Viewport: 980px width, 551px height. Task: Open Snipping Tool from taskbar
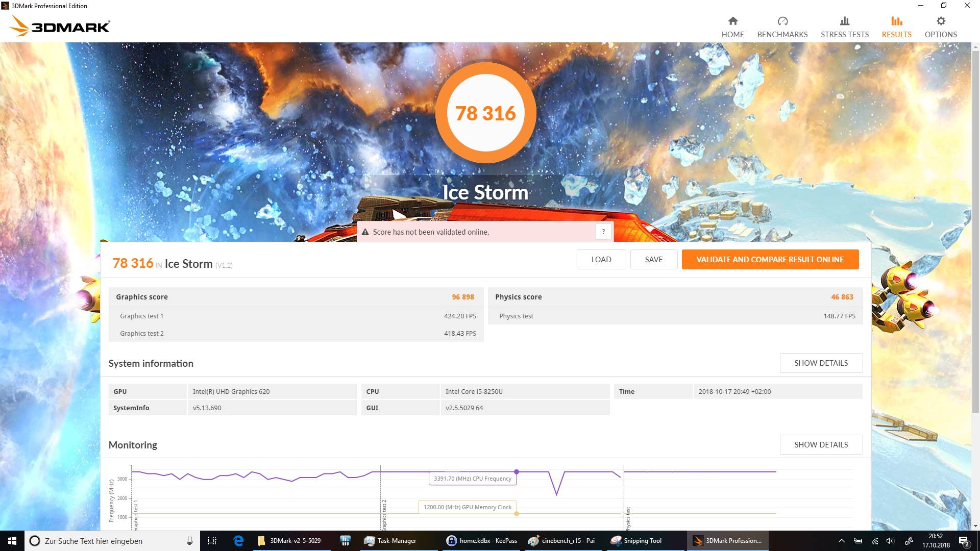coord(636,541)
